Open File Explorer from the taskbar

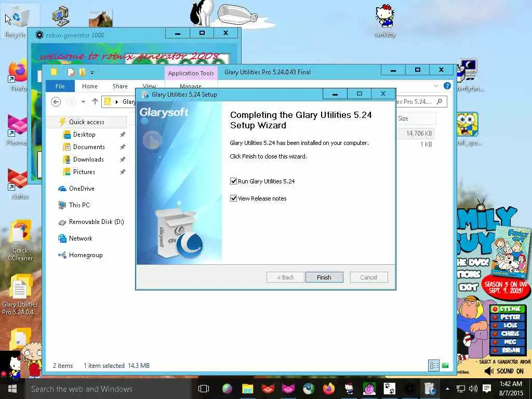[x=247, y=389]
